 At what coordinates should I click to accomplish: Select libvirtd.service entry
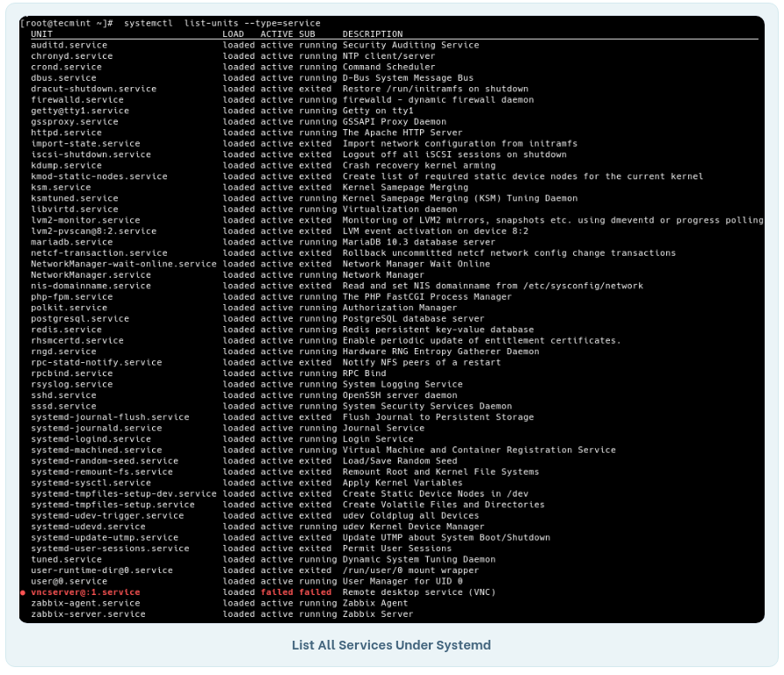click(75, 209)
